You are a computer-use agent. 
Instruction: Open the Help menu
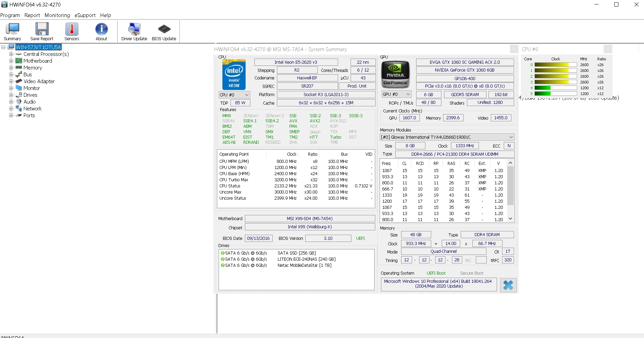(x=106, y=15)
